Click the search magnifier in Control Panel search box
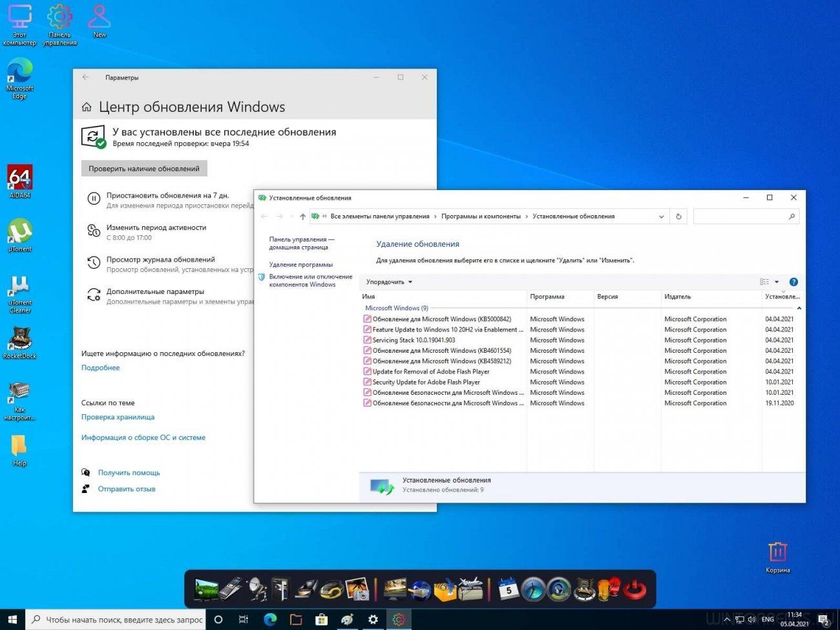 pyautogui.click(x=792, y=216)
